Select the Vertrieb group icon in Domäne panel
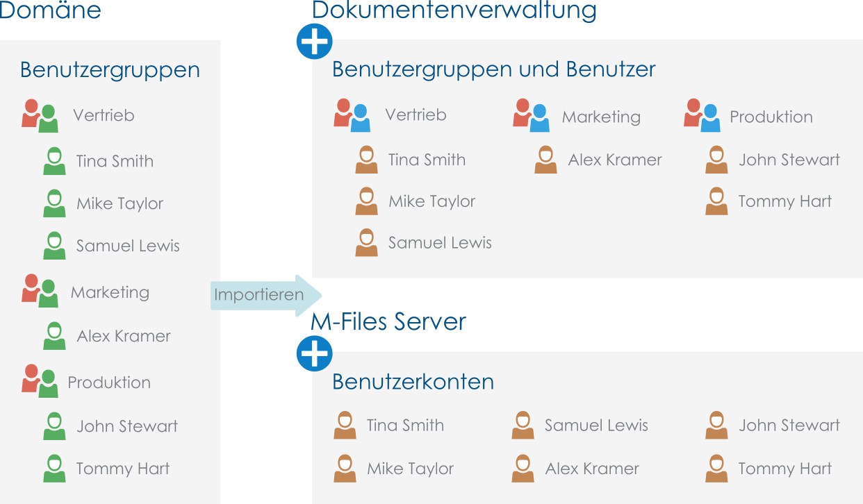This screenshot has height=504, width=863. coord(39,116)
